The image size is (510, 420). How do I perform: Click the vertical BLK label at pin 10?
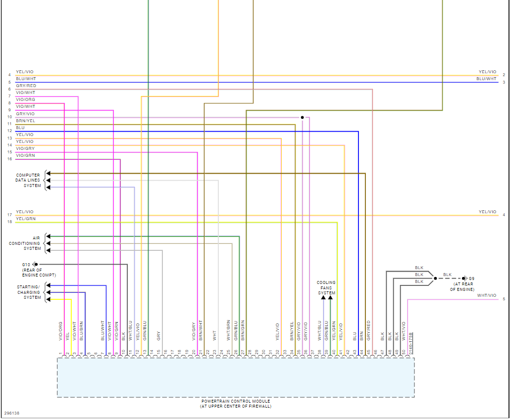tap(123, 336)
